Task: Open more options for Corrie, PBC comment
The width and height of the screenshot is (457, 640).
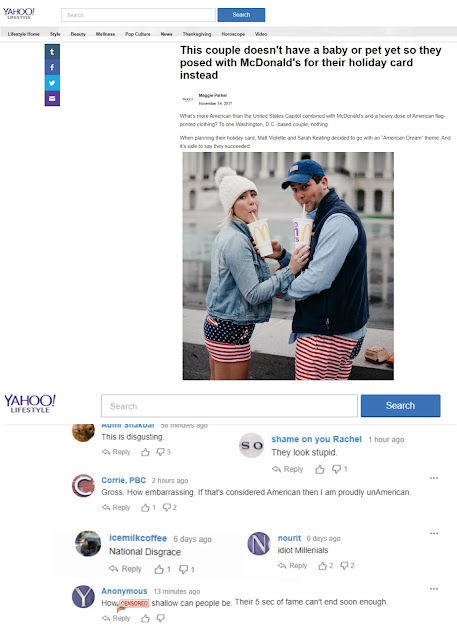Action: tap(434, 478)
